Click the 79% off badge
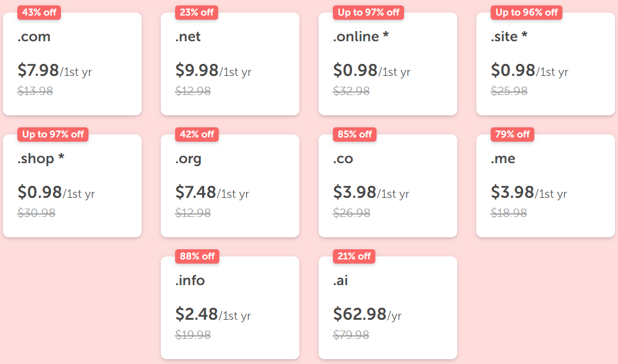Image resolution: width=618 pixels, height=364 pixels. [513, 134]
